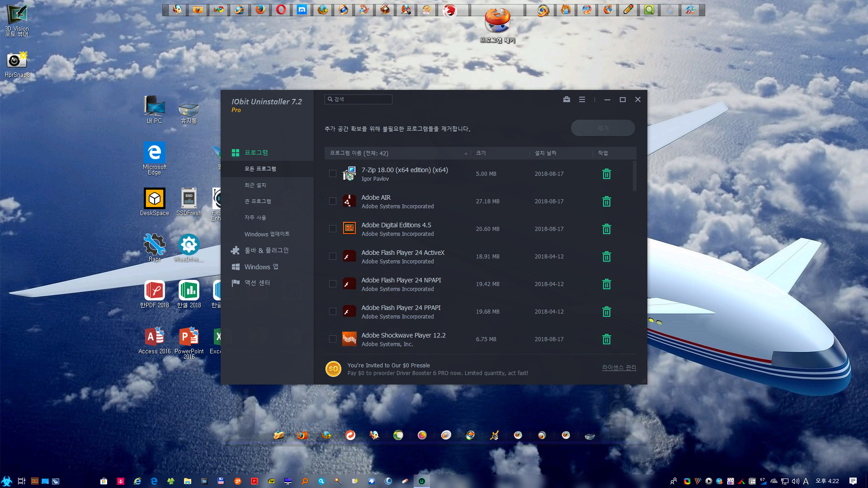Open Access 2016 desktop shortcut
This screenshot has height=488, width=868.
point(154,340)
